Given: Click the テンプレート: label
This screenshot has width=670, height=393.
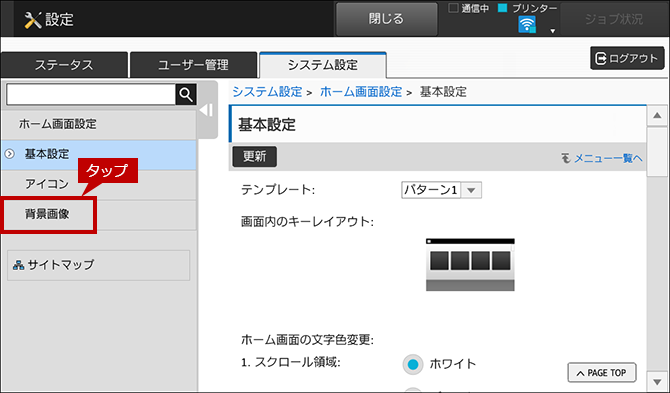Looking at the screenshot, I should 278,190.
